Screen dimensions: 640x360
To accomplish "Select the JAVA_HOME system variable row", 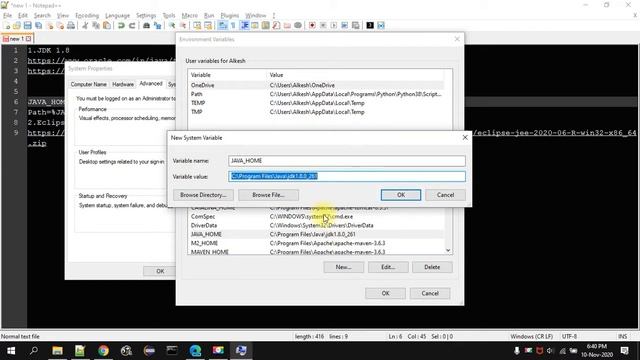I will pos(316,234).
